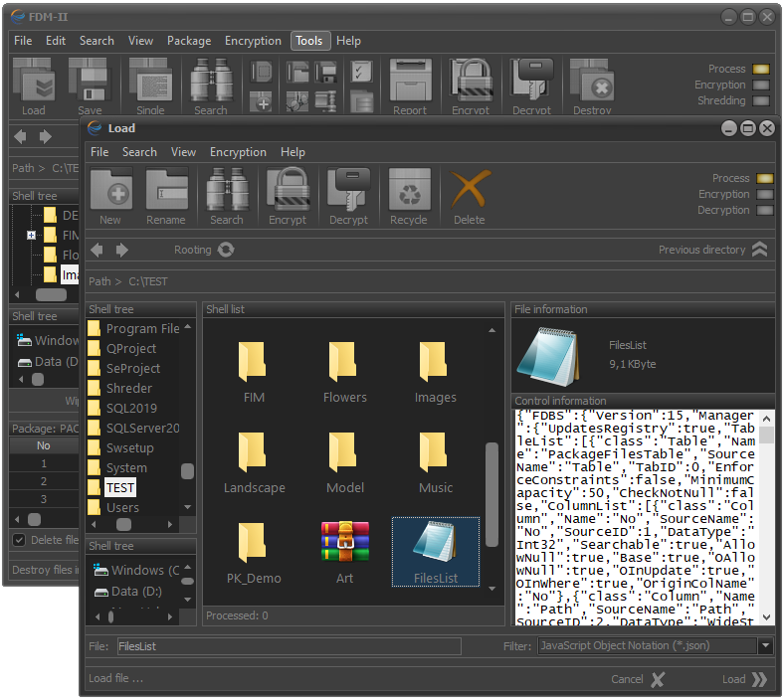This screenshot has width=784, height=700.
Task: Select the FilesList file in Shell list
Action: (x=436, y=552)
